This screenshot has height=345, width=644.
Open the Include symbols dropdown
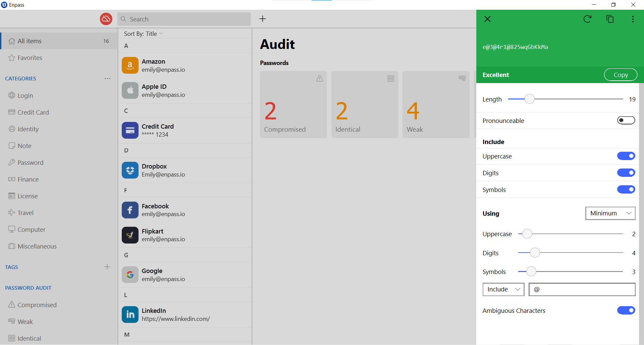click(503, 289)
